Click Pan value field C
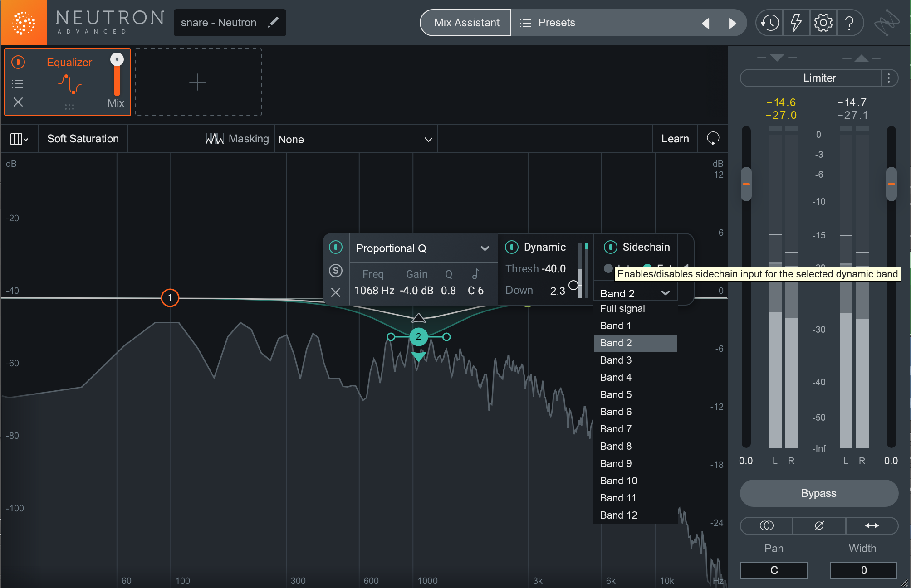The image size is (911, 588). click(x=774, y=570)
